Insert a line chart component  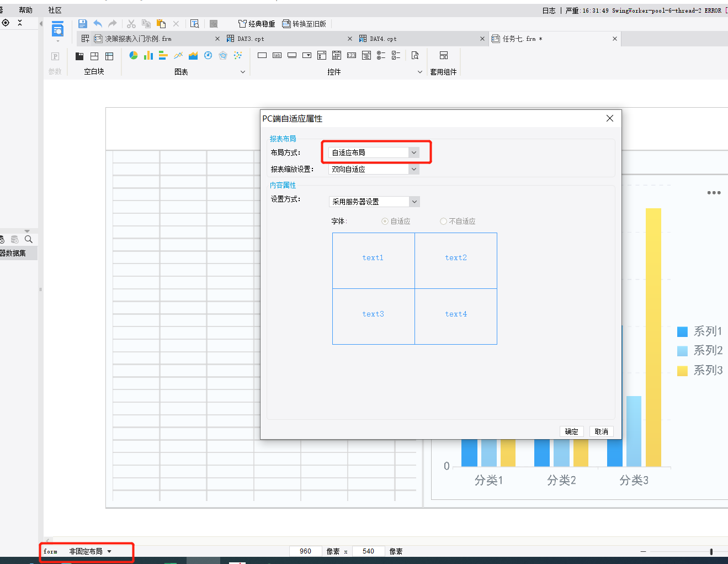[x=178, y=55]
